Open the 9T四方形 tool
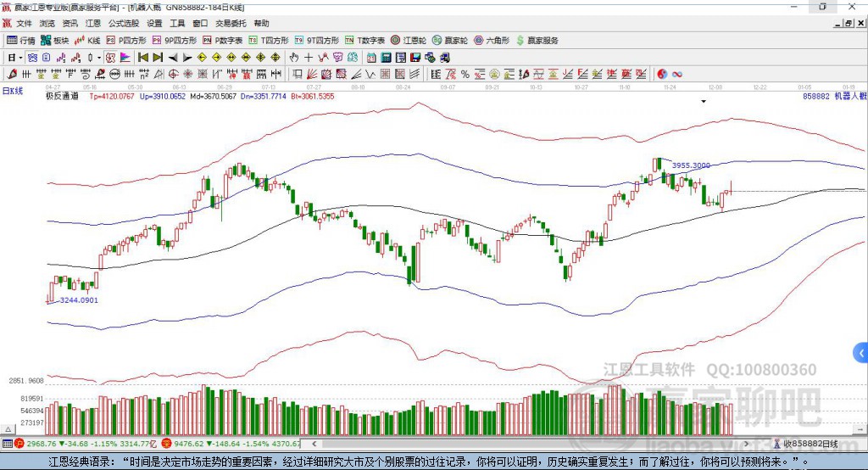 click(317, 41)
